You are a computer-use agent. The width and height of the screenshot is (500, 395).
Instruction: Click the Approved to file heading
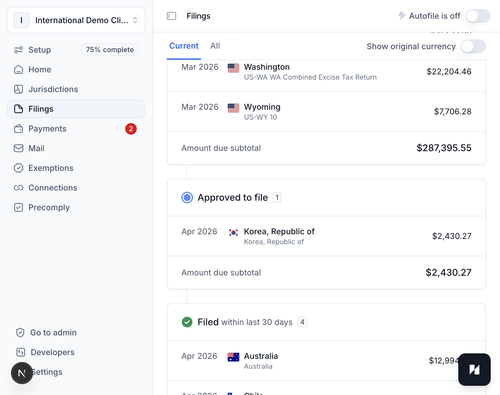(233, 197)
